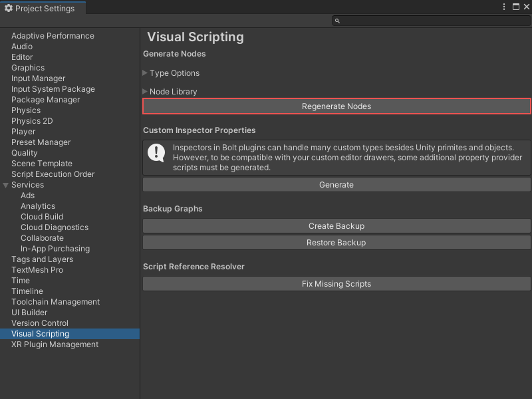The height and width of the screenshot is (399, 532).
Task: Click the Restore Backup button
Action: tap(336, 243)
